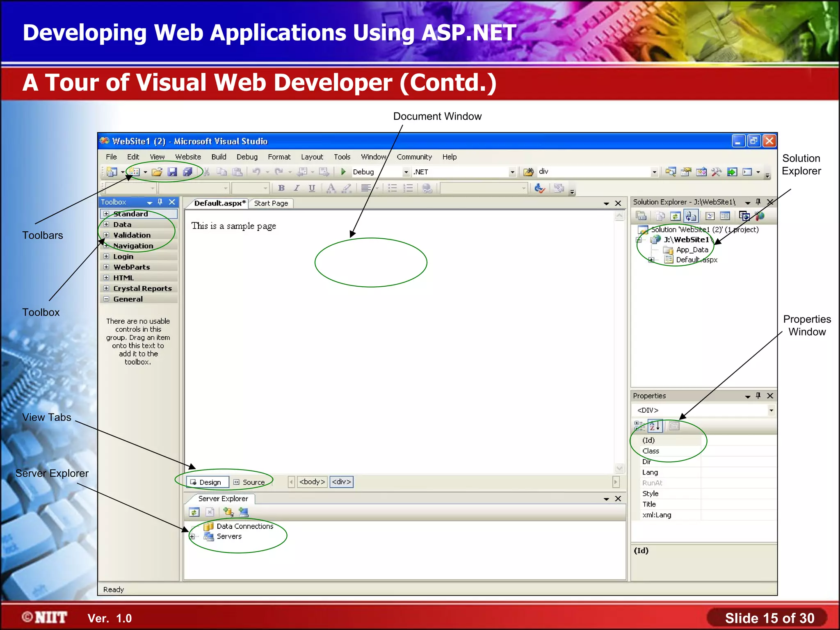The height and width of the screenshot is (630, 840).
Task: Click the Save All icon
Action: coord(188,172)
